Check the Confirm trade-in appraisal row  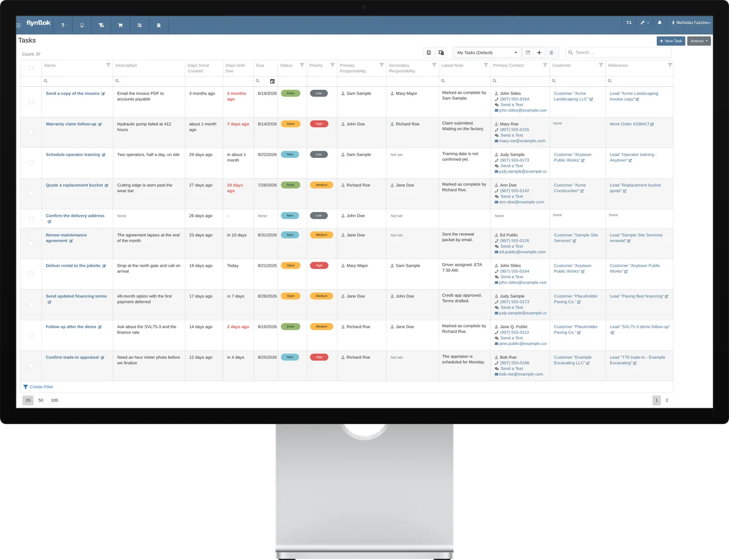tap(31, 365)
